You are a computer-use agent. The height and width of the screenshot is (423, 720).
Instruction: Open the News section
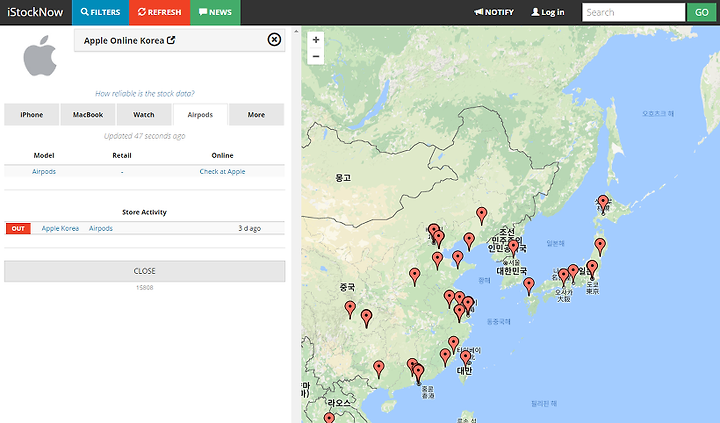coord(215,12)
